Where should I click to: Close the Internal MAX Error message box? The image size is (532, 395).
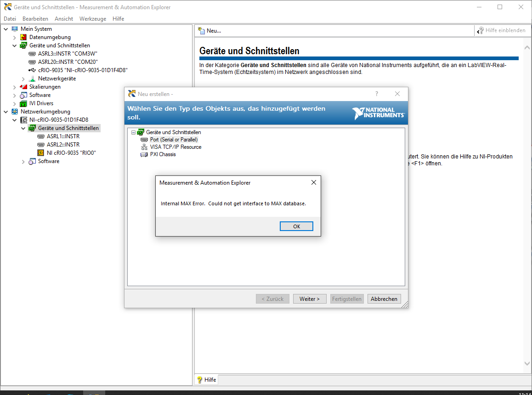pos(313,182)
